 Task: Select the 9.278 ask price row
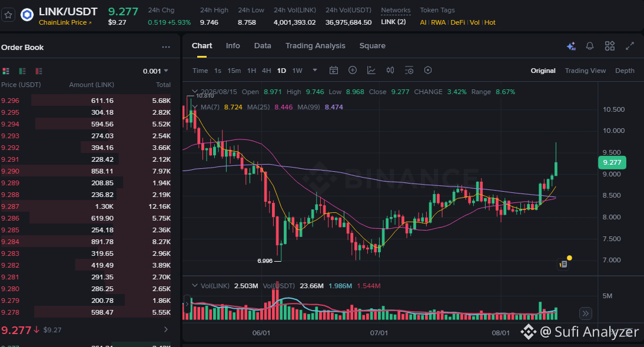[x=86, y=312]
